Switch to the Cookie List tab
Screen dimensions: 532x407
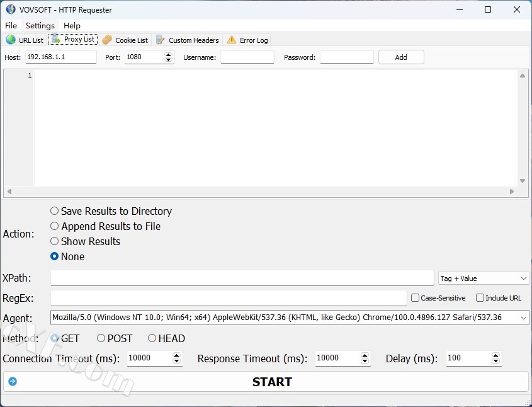[125, 40]
